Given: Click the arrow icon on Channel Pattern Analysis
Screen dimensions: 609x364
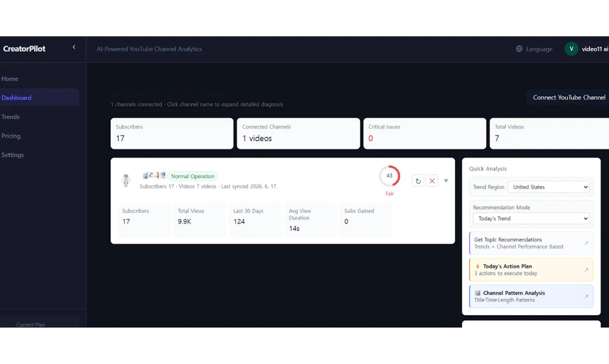Looking at the screenshot, I should pyautogui.click(x=586, y=296).
